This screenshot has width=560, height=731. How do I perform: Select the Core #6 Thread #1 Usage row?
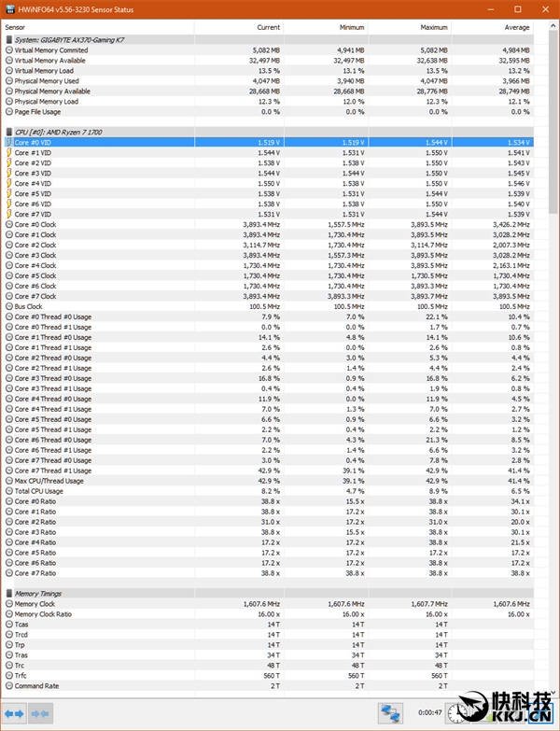pyautogui.click(x=268, y=450)
